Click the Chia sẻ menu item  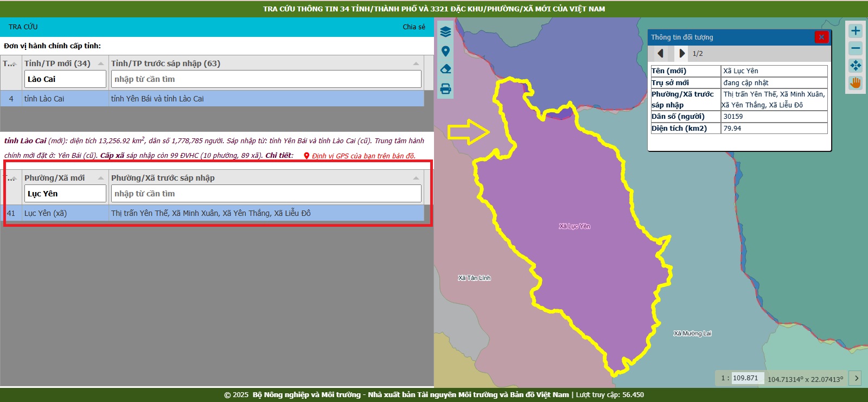coord(414,27)
